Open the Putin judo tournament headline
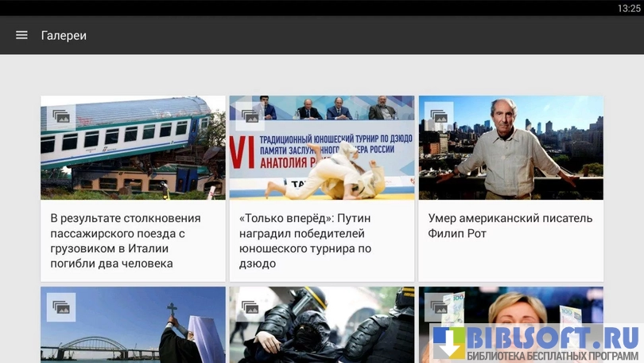Viewport: 644px width, 363px height. 305,240
